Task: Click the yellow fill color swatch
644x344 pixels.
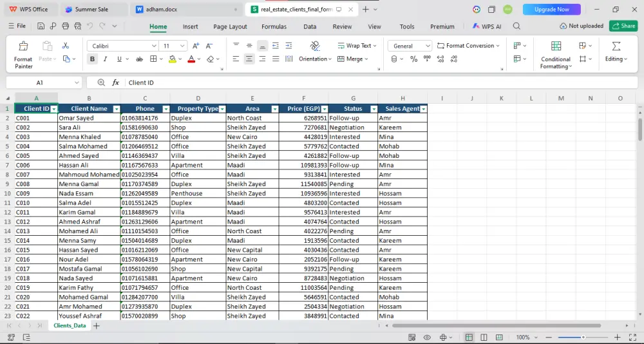Action: click(173, 59)
